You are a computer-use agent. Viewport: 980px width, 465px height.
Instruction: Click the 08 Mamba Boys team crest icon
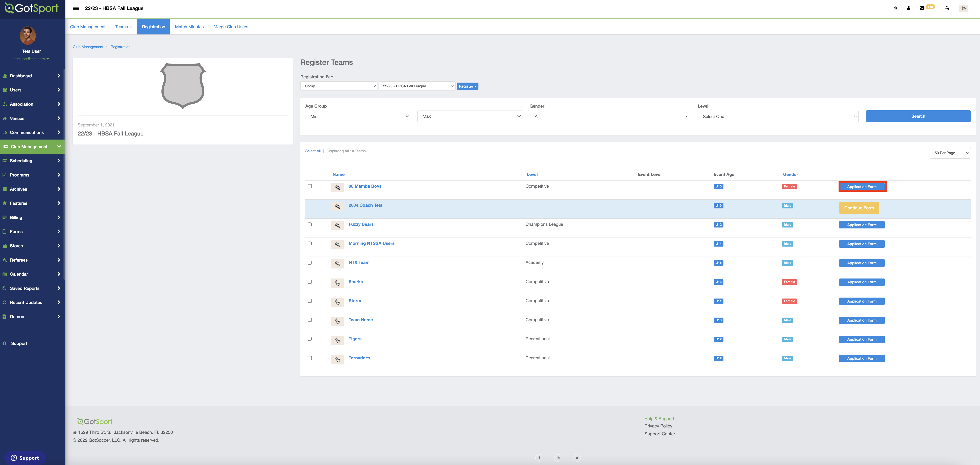click(x=337, y=188)
